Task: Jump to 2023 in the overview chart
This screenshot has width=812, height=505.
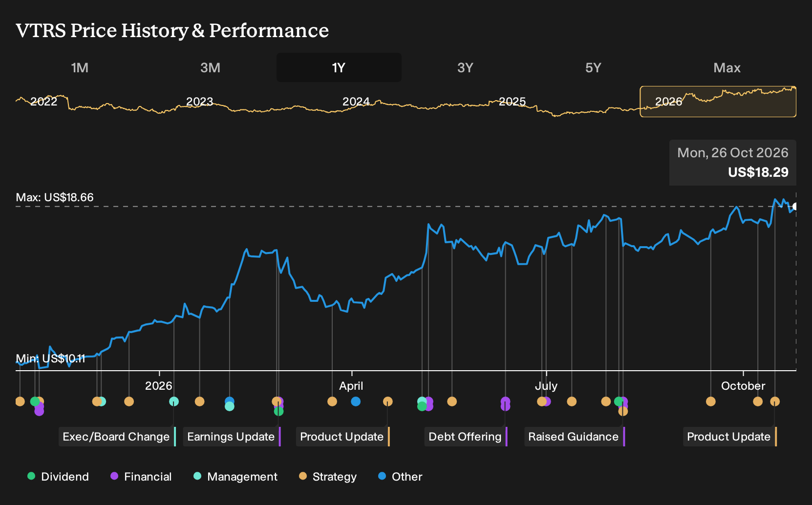Action: point(199,102)
